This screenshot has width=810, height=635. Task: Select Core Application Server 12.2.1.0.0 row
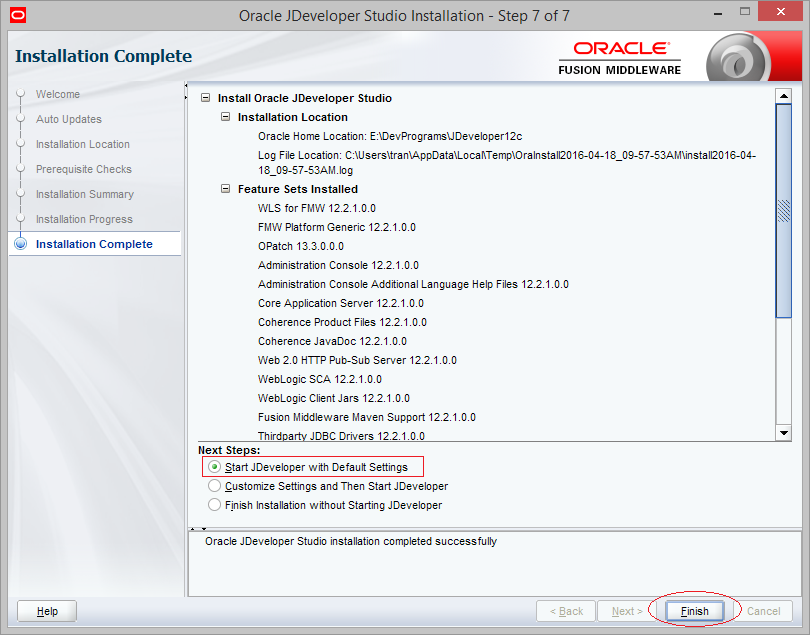(341, 303)
